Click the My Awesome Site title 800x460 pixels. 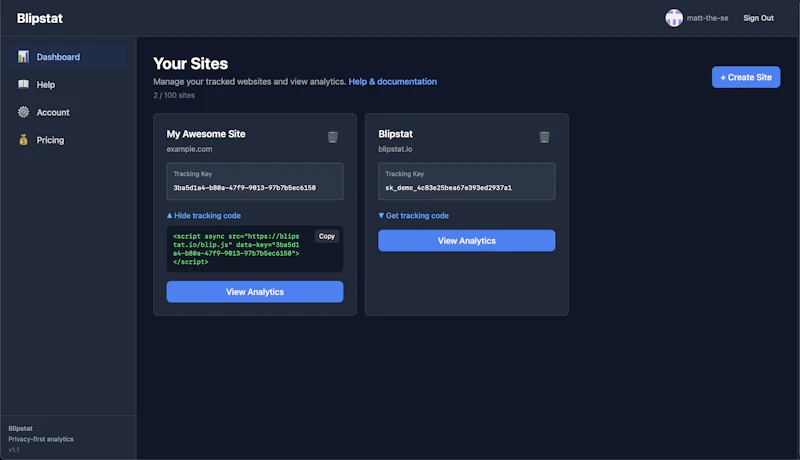click(x=206, y=134)
